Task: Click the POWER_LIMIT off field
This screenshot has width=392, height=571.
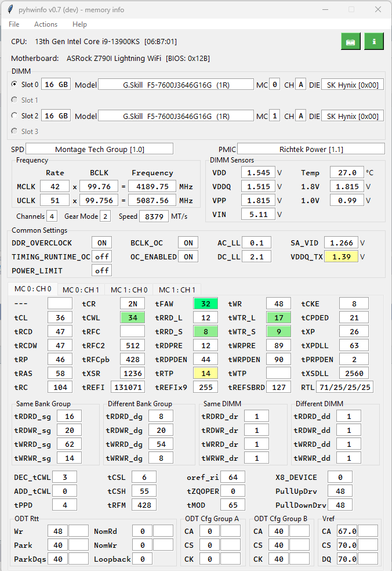Action: 102,270
